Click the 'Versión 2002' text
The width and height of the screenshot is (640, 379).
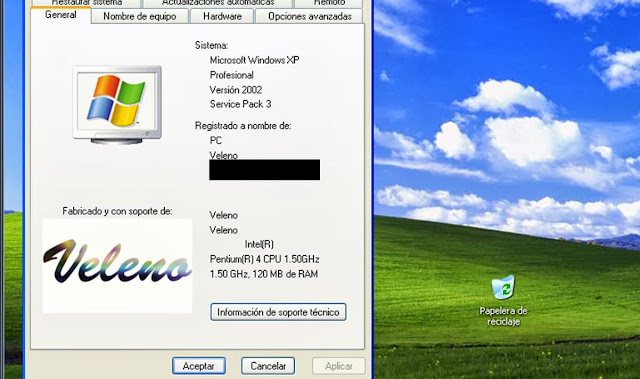tap(236, 90)
